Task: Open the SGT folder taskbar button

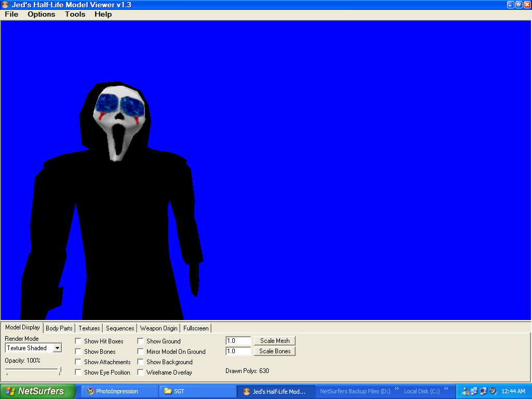Action: coord(198,391)
